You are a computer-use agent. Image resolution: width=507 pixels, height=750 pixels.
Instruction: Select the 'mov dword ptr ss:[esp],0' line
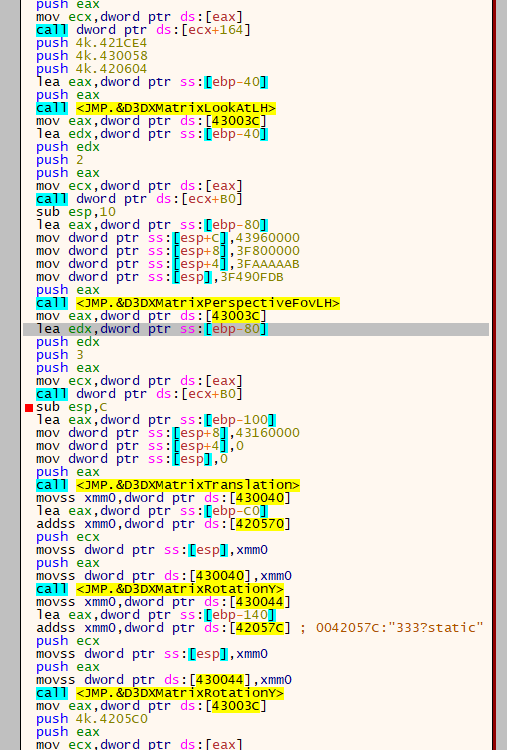132,459
